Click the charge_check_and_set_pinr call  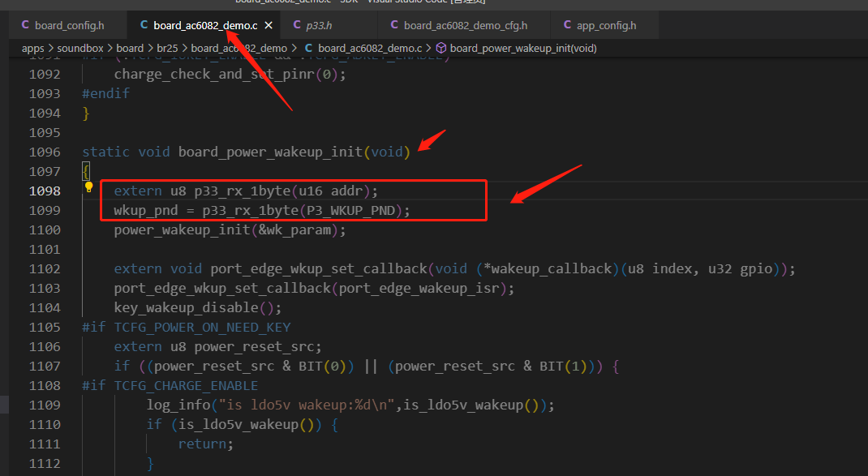coord(230,74)
